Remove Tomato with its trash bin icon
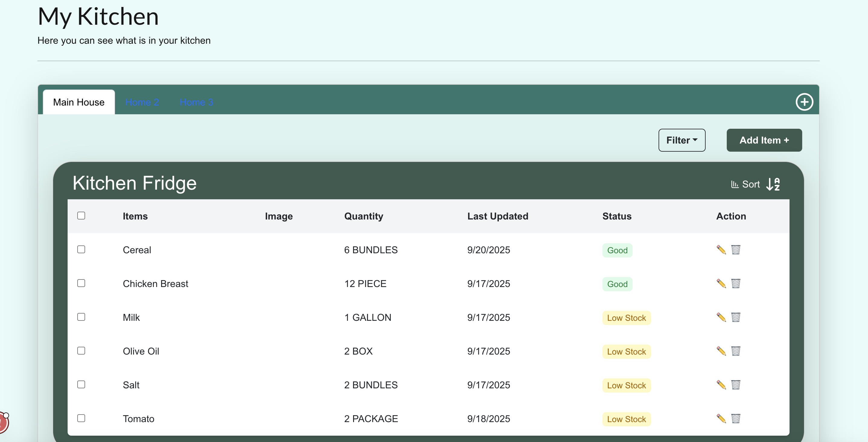This screenshot has height=442, width=868. [x=736, y=418]
